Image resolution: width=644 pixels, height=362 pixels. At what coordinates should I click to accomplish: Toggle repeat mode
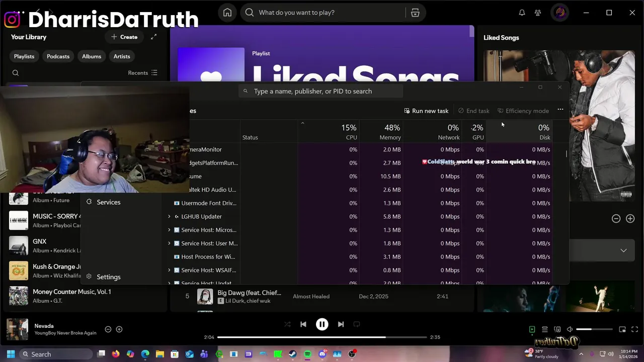tap(357, 324)
